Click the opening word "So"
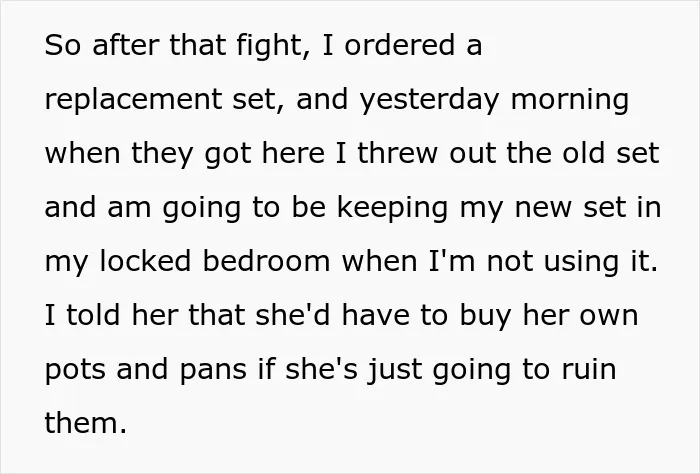Viewport: 700px width, 474px height. coord(62,45)
